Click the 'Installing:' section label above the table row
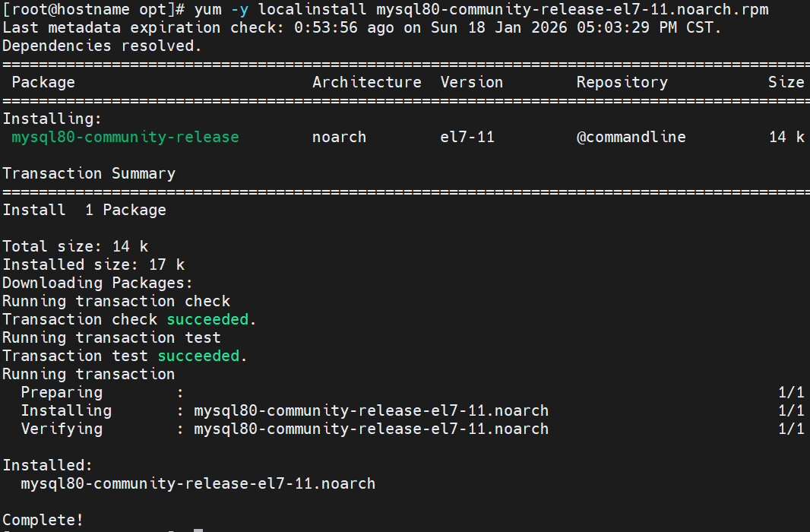This screenshot has width=810, height=532. point(52,119)
